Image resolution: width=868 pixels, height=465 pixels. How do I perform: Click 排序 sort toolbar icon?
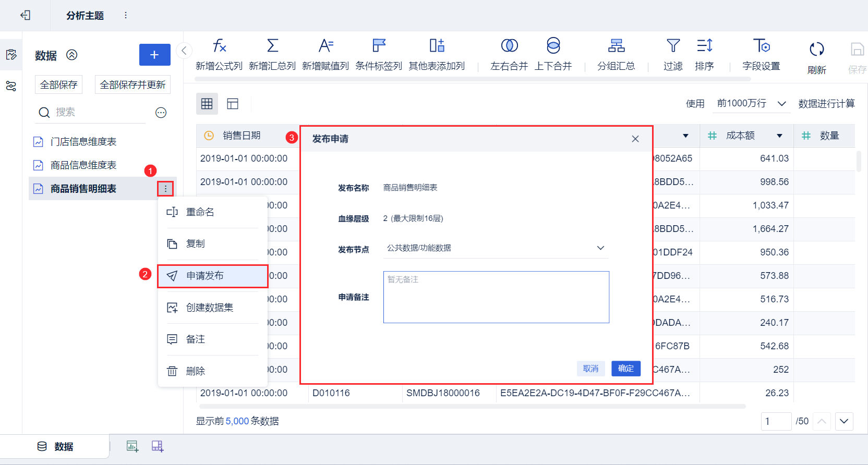tap(704, 54)
